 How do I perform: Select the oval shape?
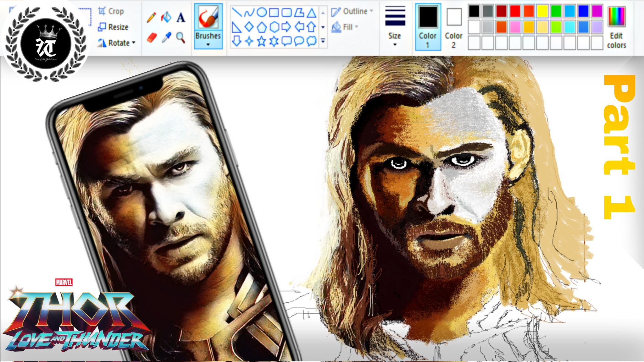coord(262,13)
